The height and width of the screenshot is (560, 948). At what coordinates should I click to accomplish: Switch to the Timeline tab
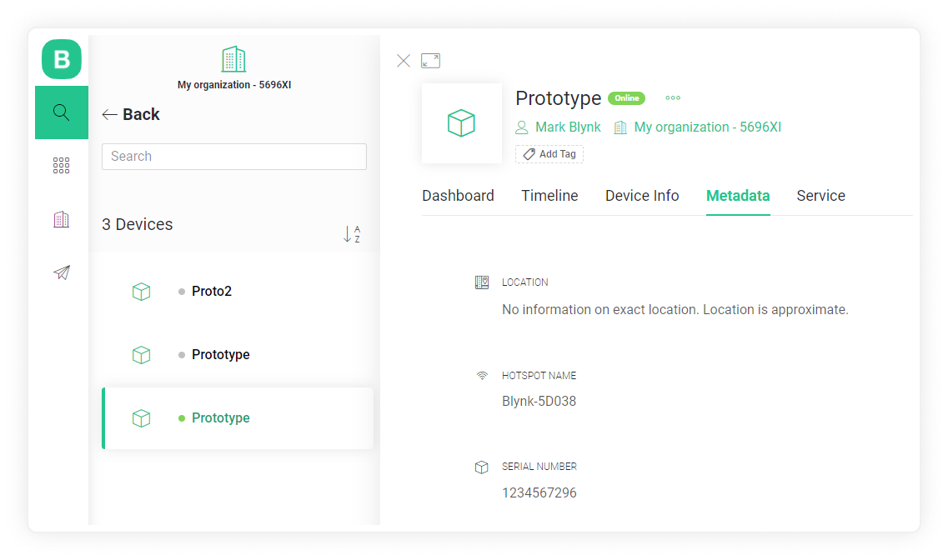[x=549, y=196]
